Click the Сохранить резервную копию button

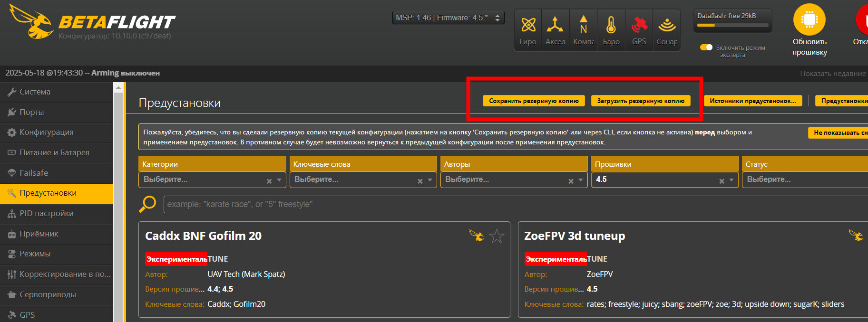(534, 101)
